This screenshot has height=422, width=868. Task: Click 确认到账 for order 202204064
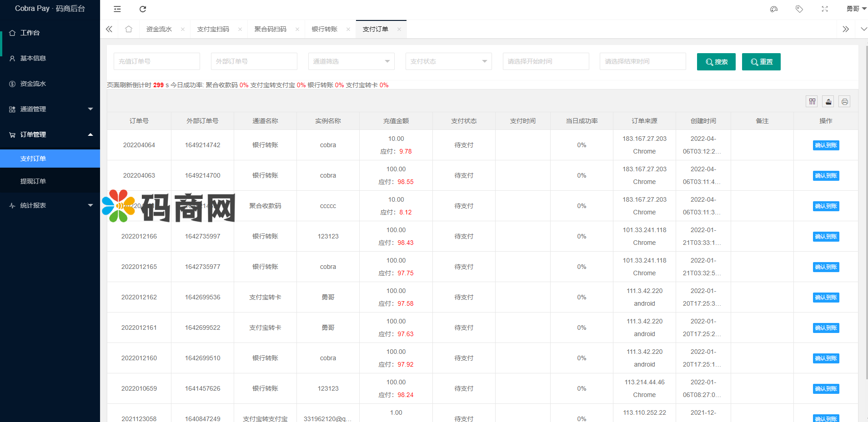[826, 145]
